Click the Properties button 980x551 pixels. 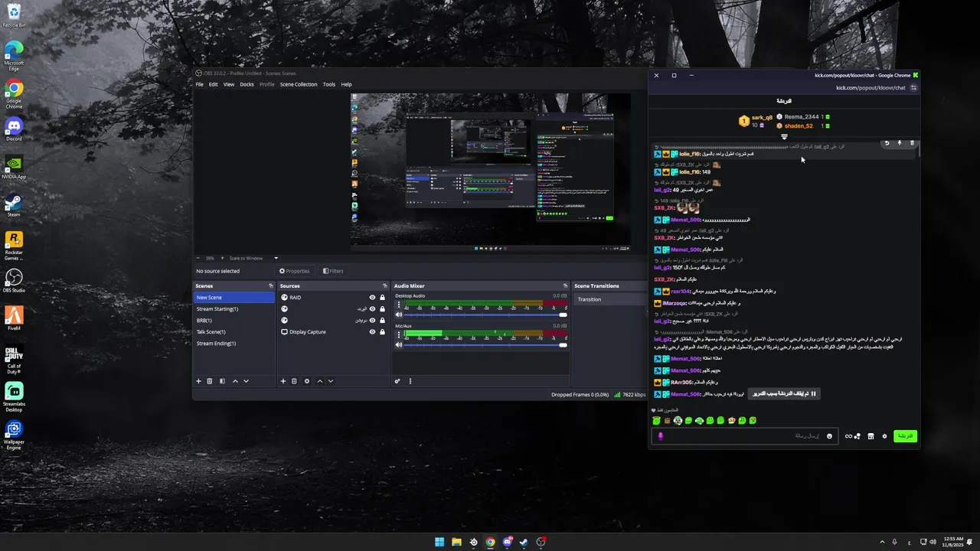coord(295,271)
